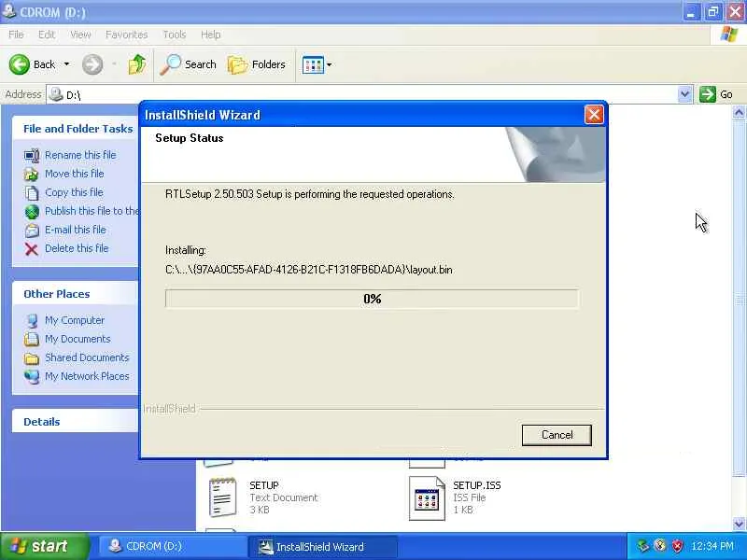Click the Back arrow icon in Explorer
Screen dimensions: 747x560
19,64
